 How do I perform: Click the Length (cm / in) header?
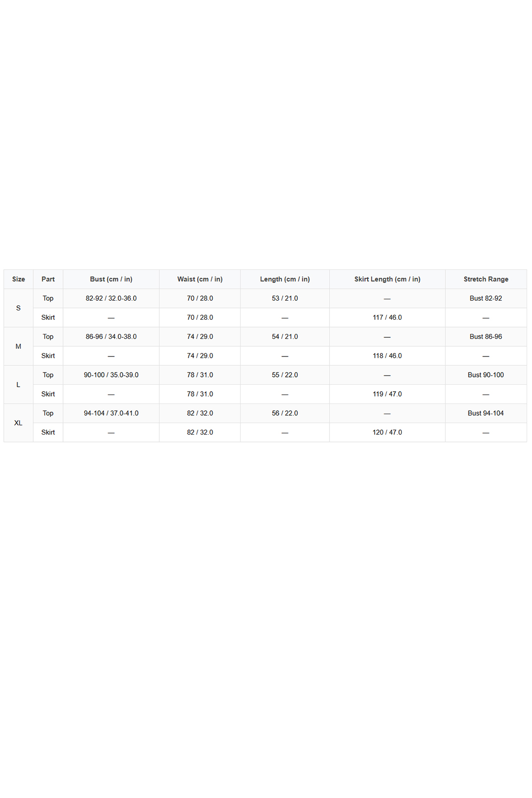[x=285, y=279]
